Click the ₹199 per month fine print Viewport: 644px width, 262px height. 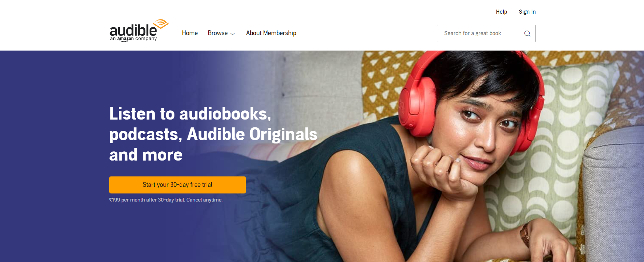point(166,200)
